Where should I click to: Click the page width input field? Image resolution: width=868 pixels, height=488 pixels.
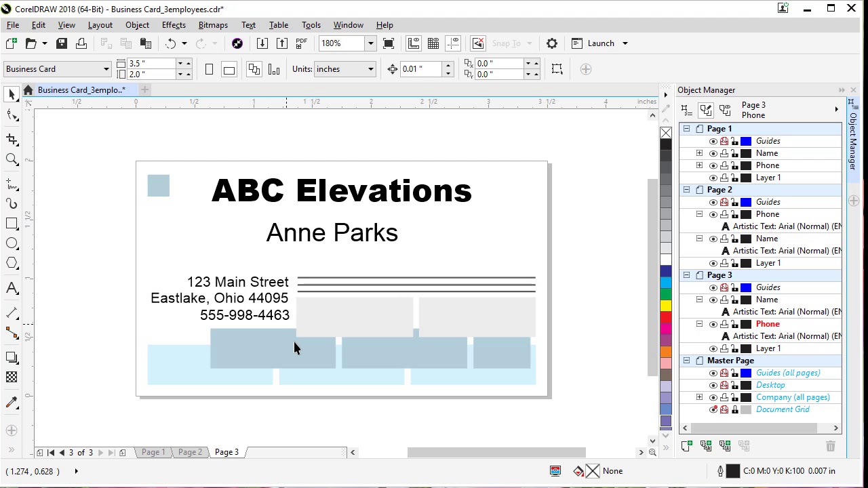(x=151, y=64)
